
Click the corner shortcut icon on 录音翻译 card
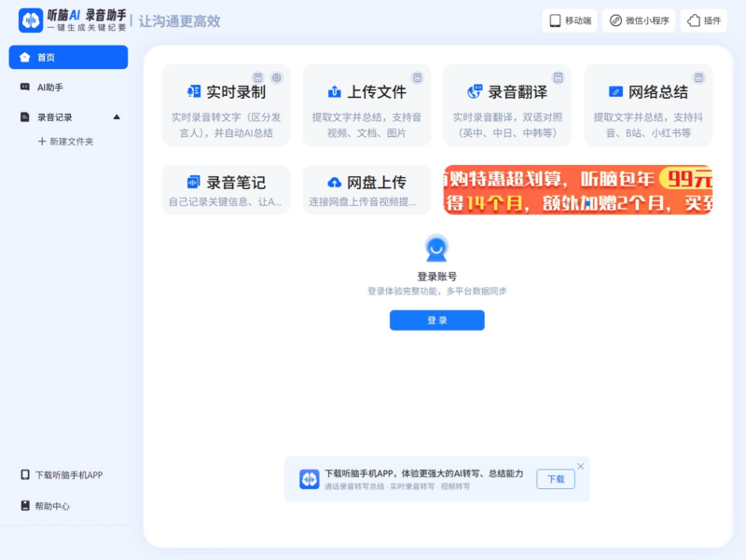(x=557, y=78)
